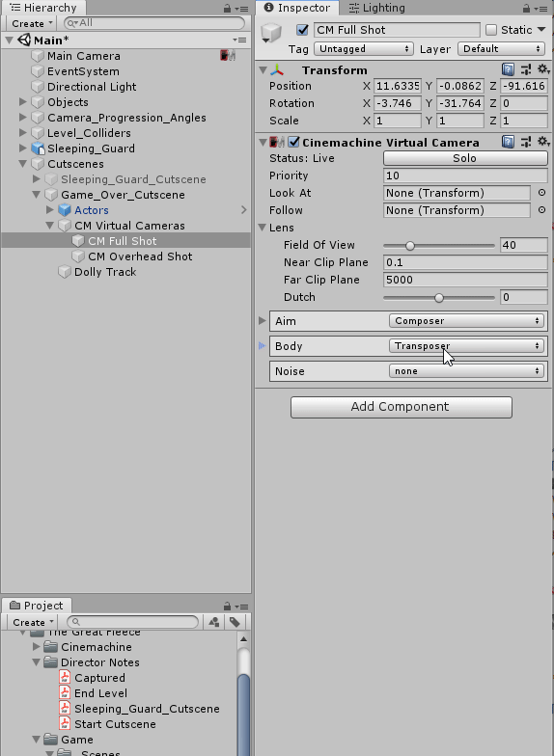Click the Project panel lock icon
Viewport: 554px width, 756px height.
(227, 606)
